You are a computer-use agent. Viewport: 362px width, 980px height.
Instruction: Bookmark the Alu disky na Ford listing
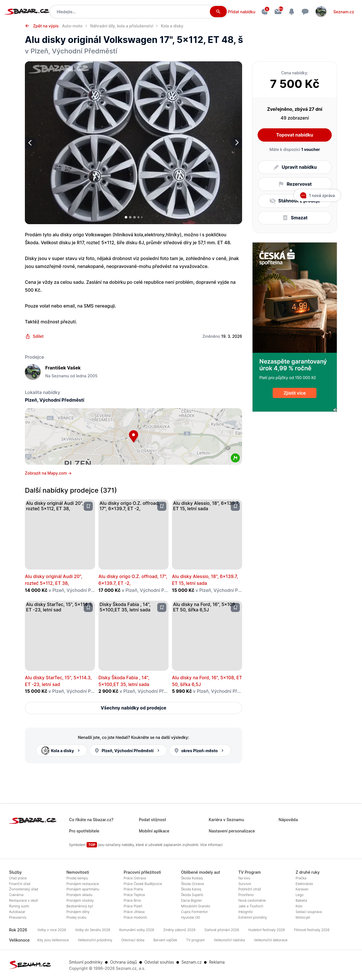coord(235,607)
